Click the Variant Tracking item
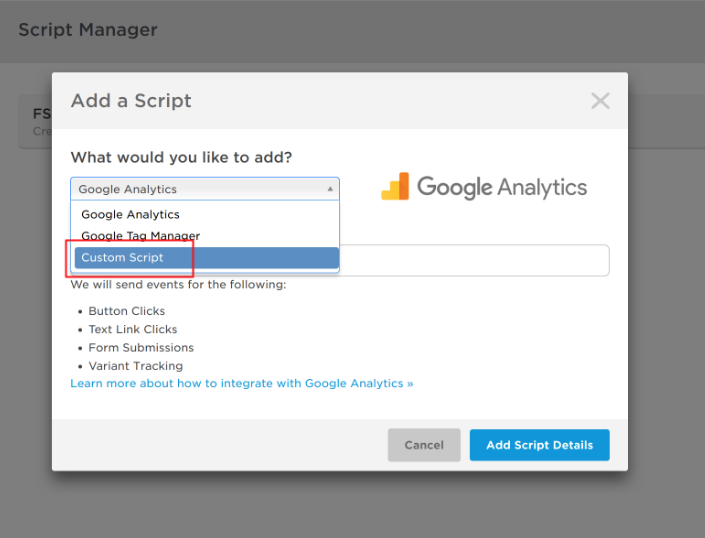 pyautogui.click(x=136, y=366)
